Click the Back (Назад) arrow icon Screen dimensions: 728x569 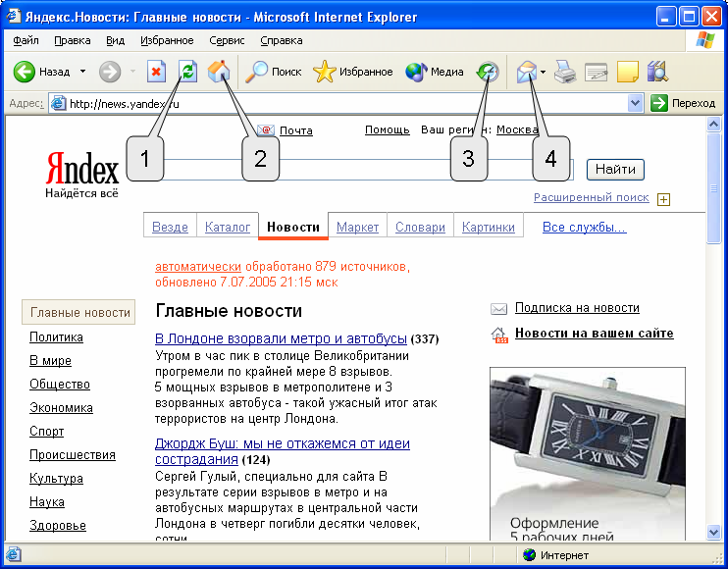pyautogui.click(x=25, y=72)
